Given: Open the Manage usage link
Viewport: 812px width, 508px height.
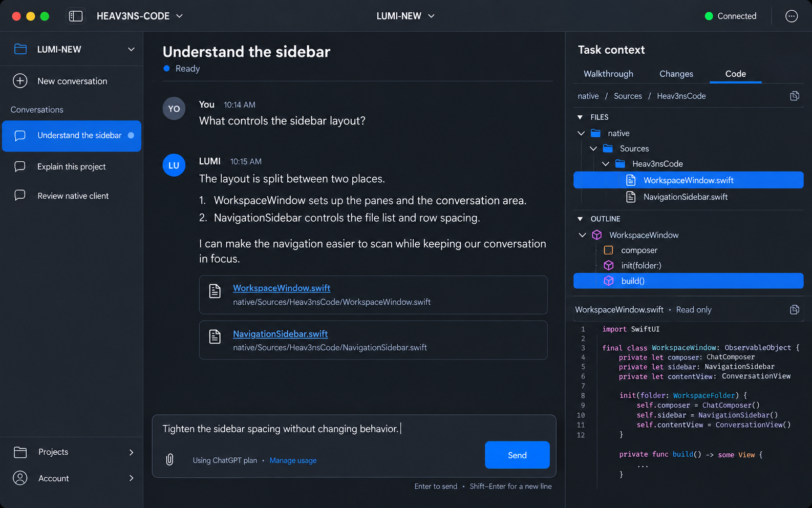Looking at the screenshot, I should [x=293, y=460].
